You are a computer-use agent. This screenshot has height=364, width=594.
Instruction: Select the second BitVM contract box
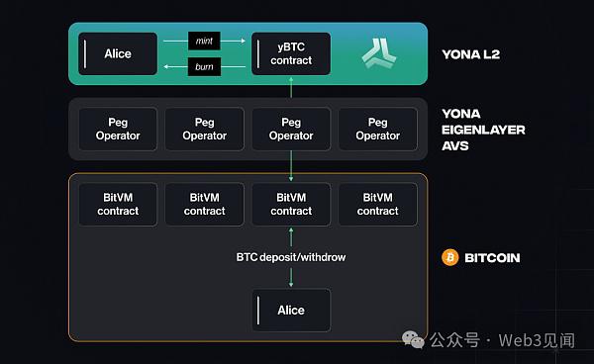pyautogui.click(x=205, y=205)
